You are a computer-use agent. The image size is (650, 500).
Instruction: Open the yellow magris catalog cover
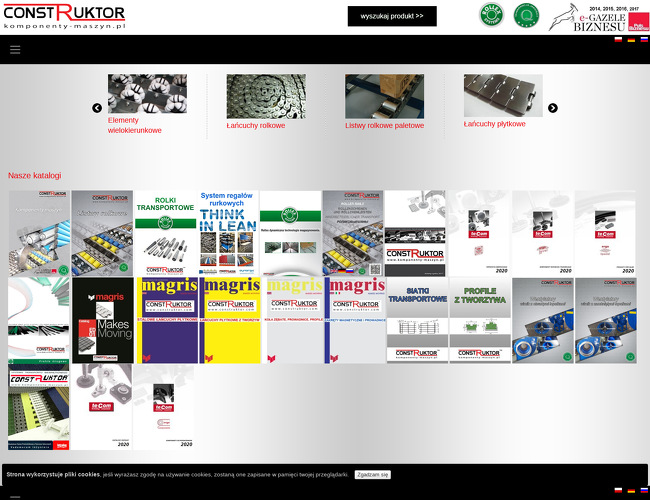[230, 320]
